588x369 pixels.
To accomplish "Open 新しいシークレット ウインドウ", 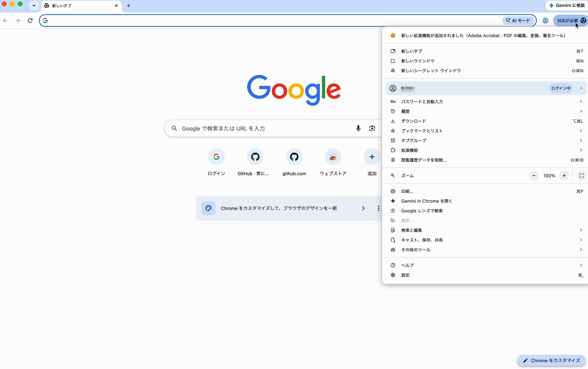I will click(485, 71).
